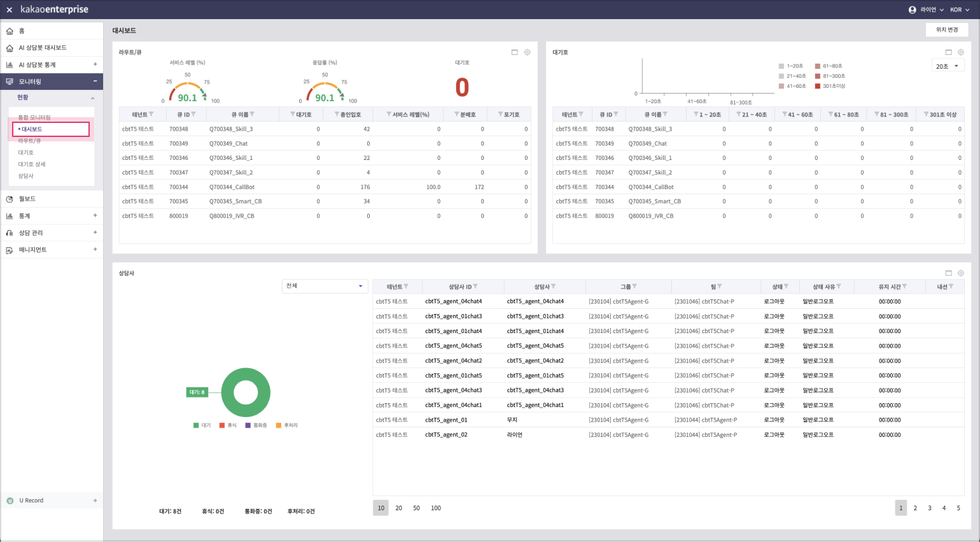
Task: Click the 월보드 pie chart icon
Action: 10,199
